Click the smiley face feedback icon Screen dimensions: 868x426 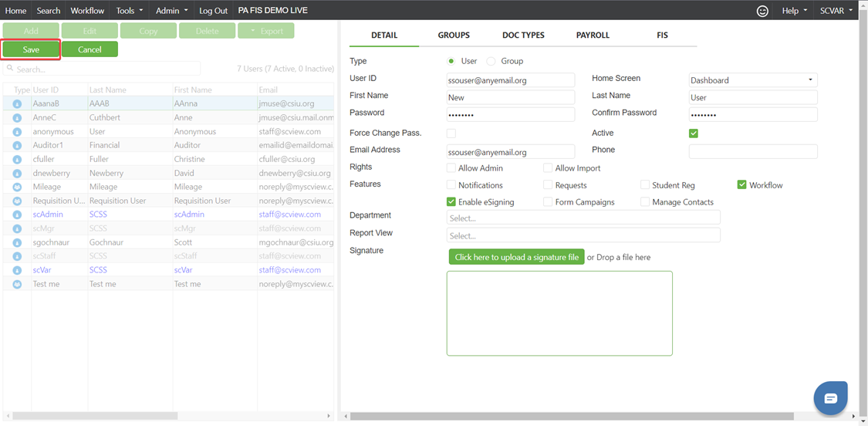[762, 11]
